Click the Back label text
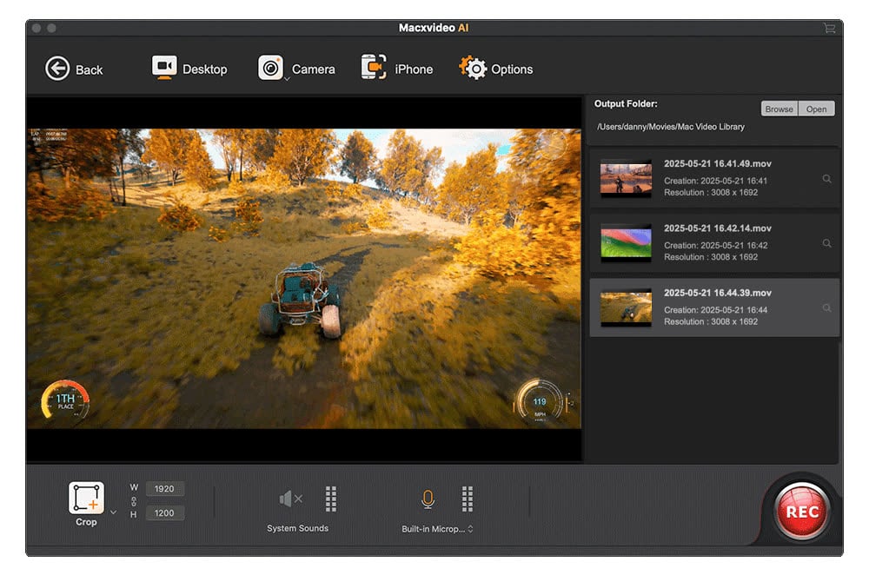Image resolution: width=869 pixels, height=588 pixels. point(89,69)
